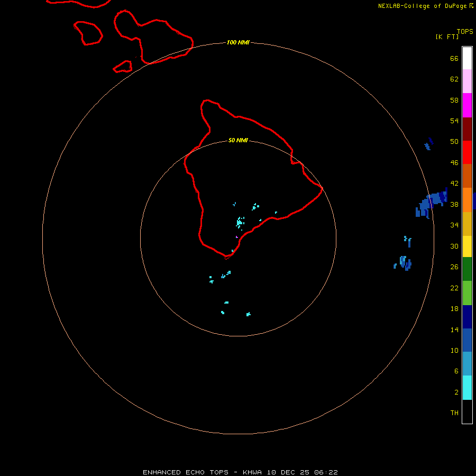This screenshot has height=476, width=476.
Task: Click the medium blue legend swatch
Action: tap(467, 340)
